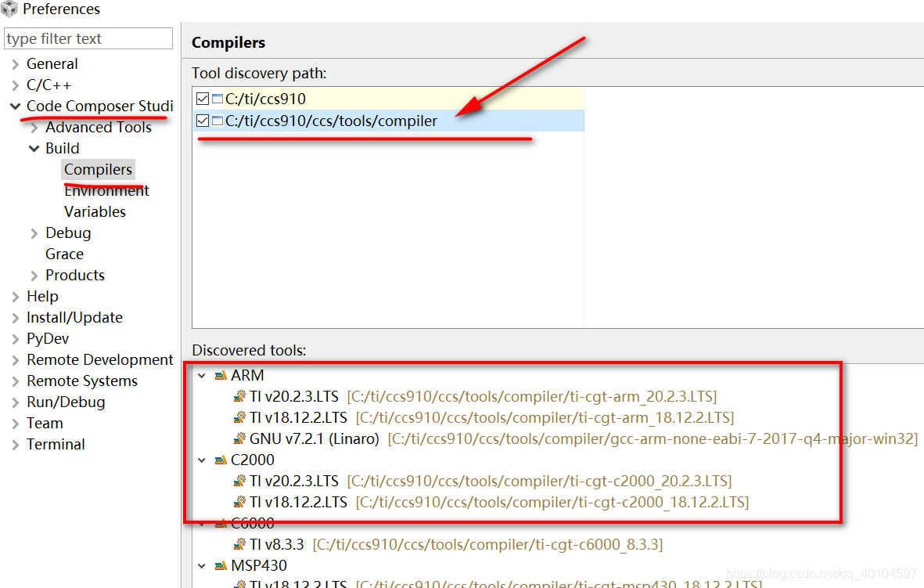This screenshot has height=588, width=924.
Task: Expand the Products node
Action: (34, 276)
